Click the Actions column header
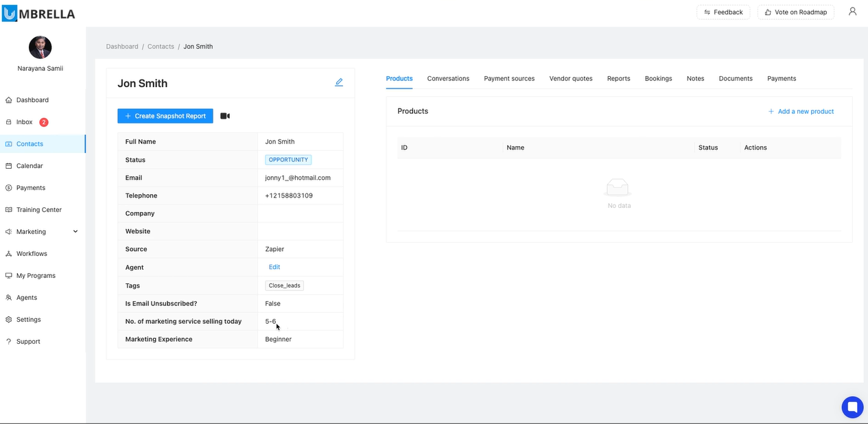 tap(755, 148)
